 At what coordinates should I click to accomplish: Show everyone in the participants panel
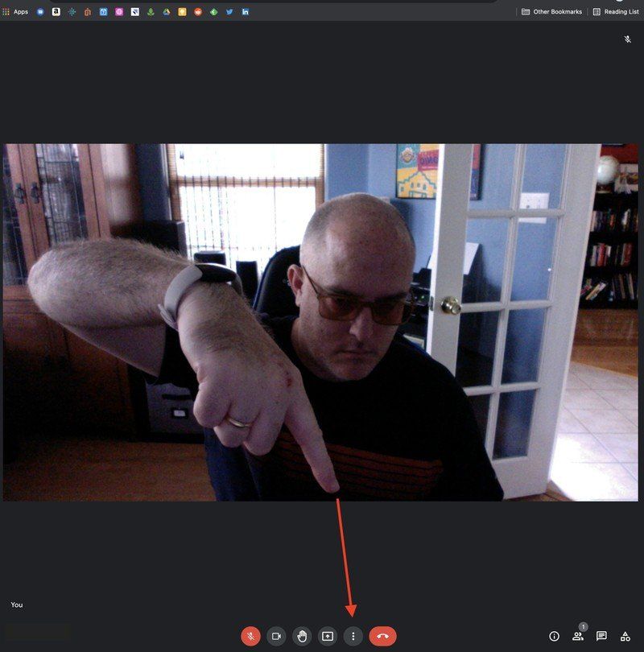click(x=578, y=636)
